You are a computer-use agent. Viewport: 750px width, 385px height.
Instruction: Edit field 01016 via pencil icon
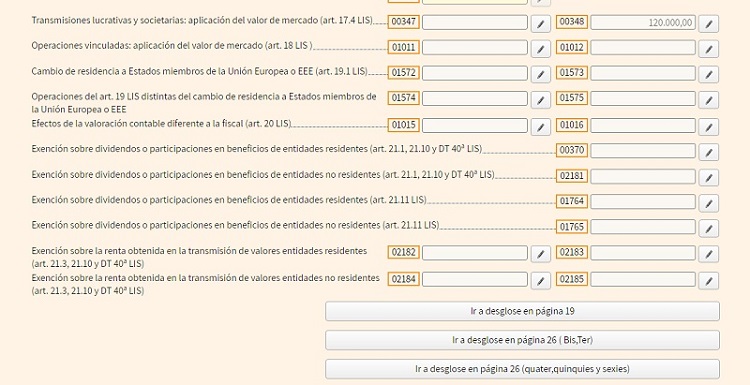pos(708,127)
